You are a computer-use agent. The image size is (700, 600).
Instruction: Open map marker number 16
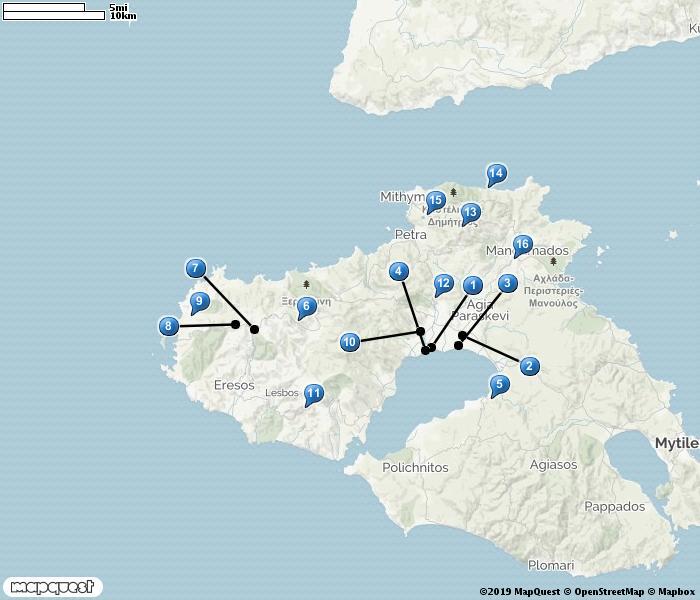(522, 245)
